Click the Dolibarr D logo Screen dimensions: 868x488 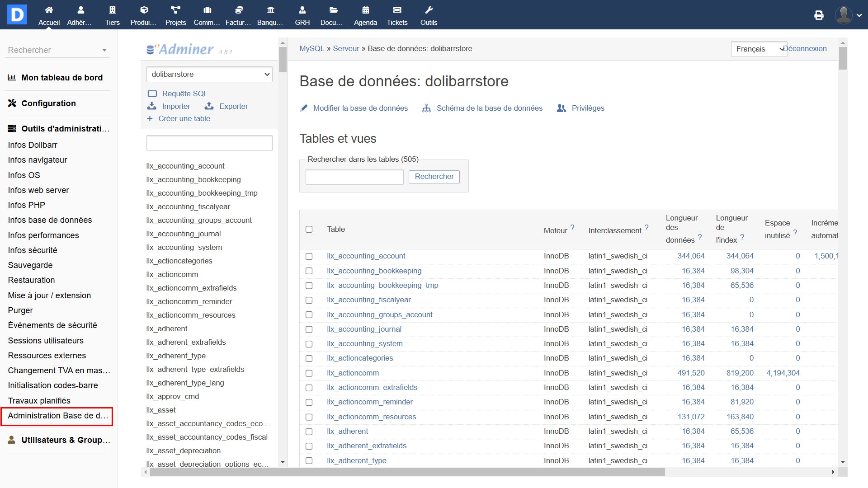click(17, 15)
